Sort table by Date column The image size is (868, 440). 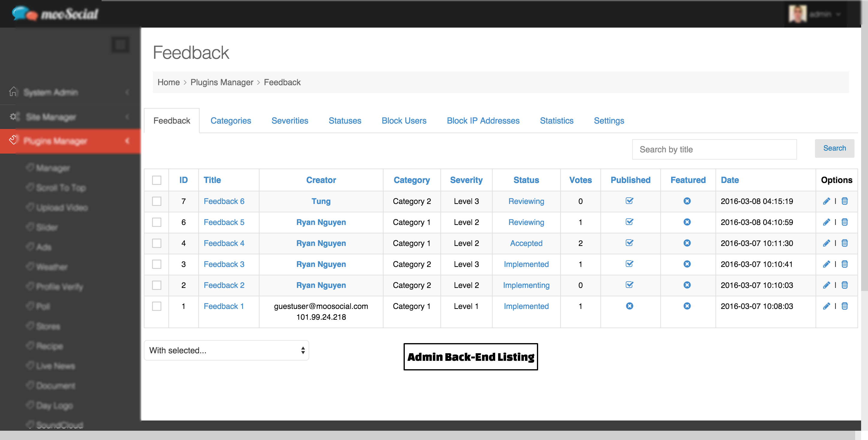coord(730,180)
